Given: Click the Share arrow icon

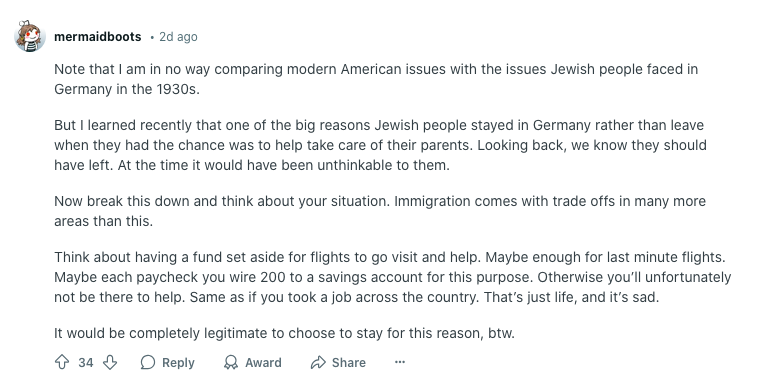Looking at the screenshot, I should [318, 363].
